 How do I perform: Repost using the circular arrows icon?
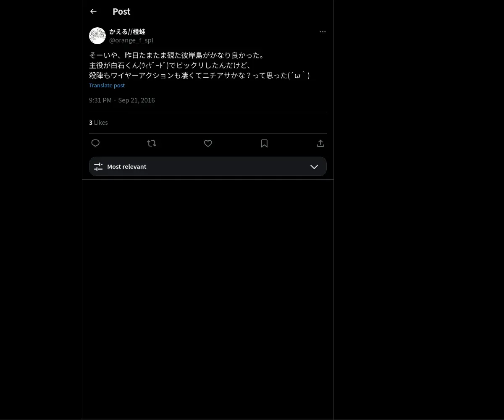(152, 143)
